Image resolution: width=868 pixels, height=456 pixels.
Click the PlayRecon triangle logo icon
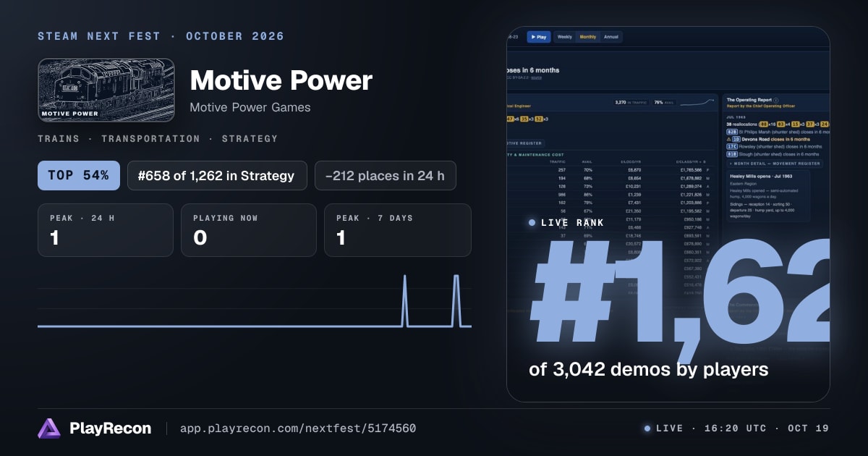[x=49, y=428]
